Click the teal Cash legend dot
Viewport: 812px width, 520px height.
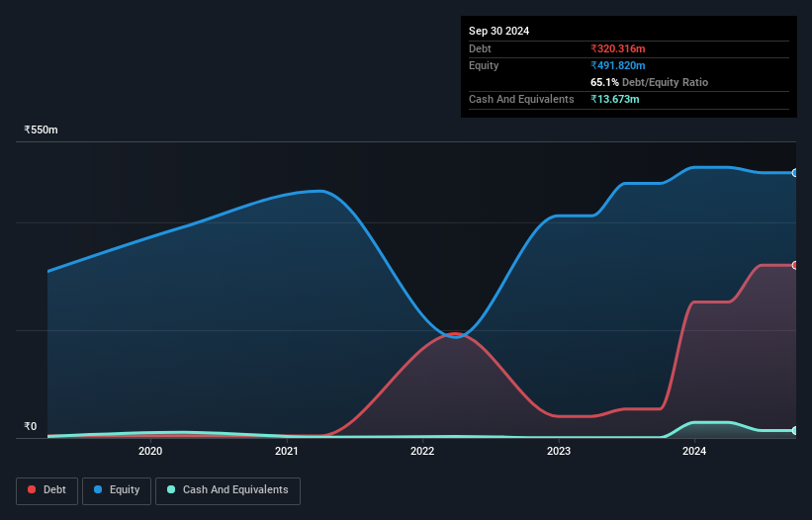pyautogui.click(x=171, y=489)
